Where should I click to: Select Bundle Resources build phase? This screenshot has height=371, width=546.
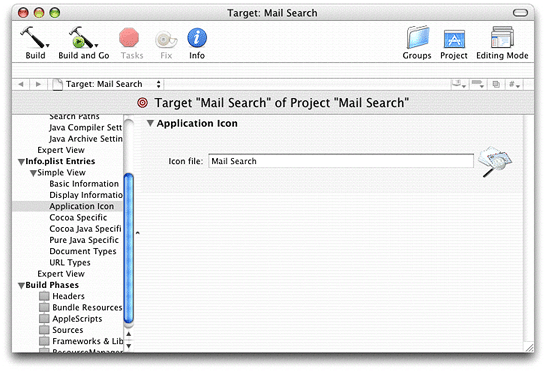coord(87,307)
